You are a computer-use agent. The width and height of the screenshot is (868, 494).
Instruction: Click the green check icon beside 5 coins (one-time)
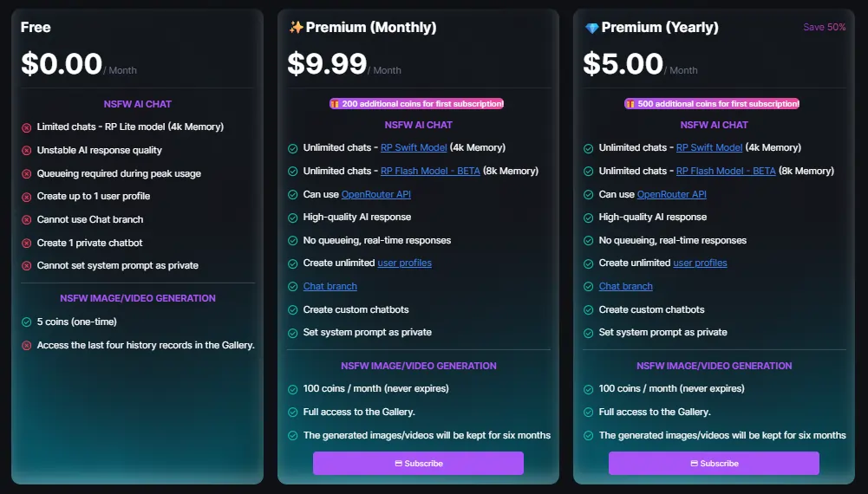pos(27,322)
